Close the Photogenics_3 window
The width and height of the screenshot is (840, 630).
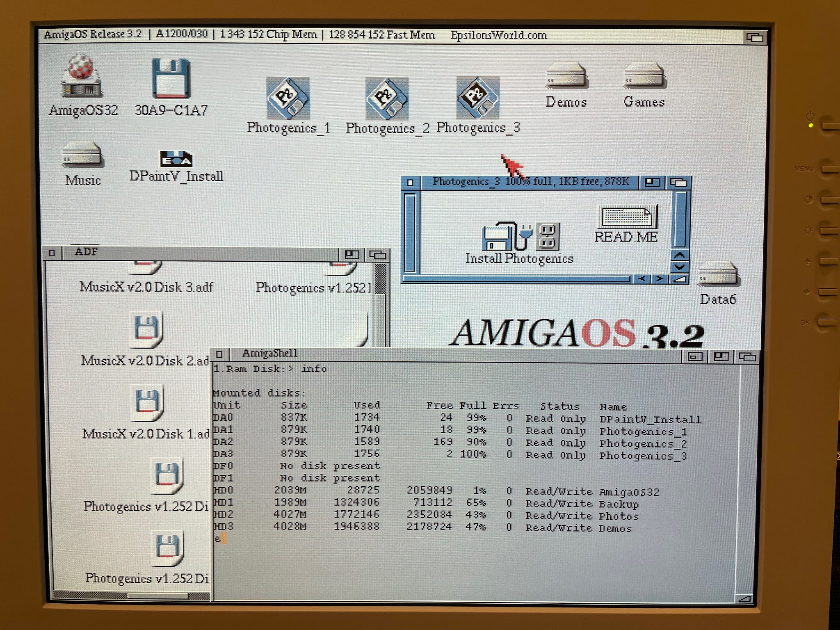410,183
